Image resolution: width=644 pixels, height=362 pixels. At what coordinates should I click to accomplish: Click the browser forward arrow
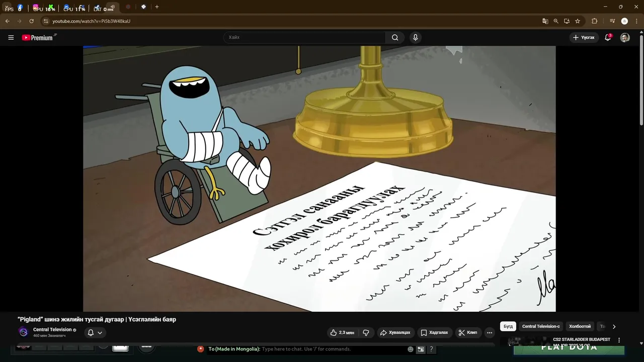(19, 21)
